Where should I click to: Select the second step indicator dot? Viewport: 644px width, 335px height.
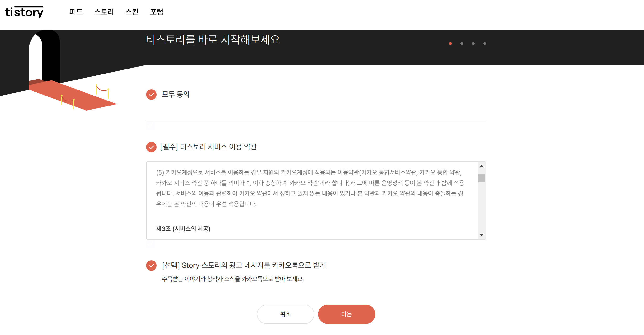(462, 43)
